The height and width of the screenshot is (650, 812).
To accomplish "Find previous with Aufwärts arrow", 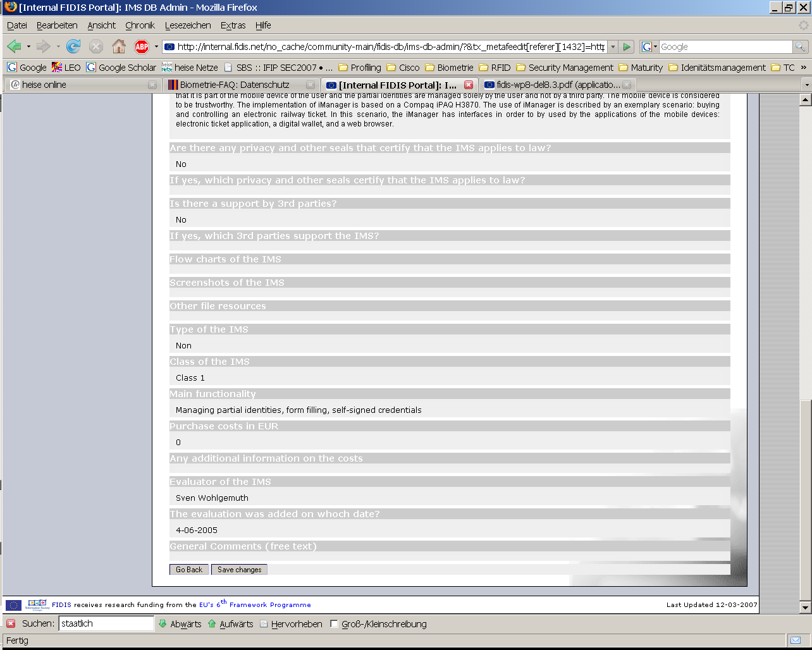I will point(230,624).
